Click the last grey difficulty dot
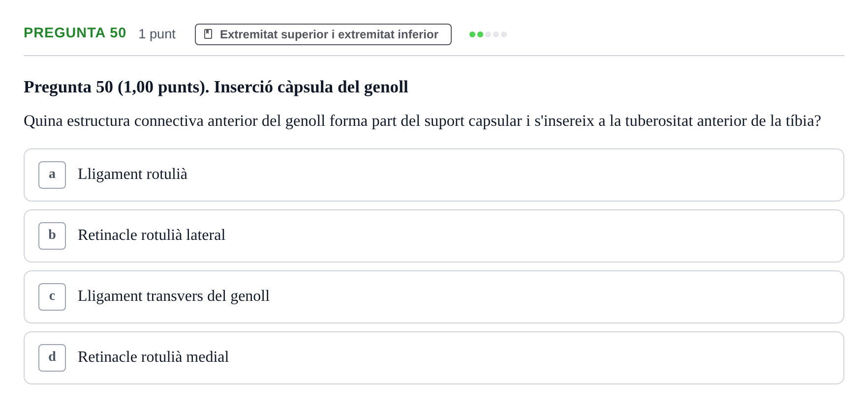The width and height of the screenshot is (868, 408). tap(504, 34)
